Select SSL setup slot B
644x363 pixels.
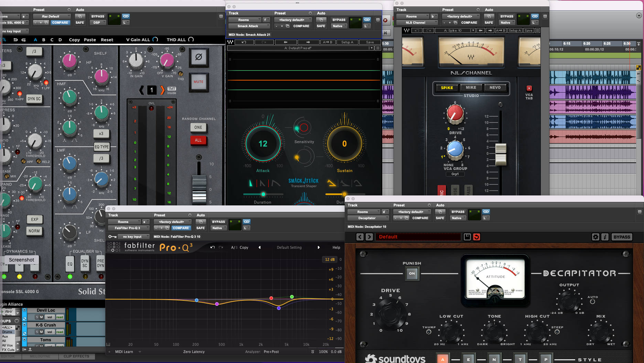coord(44,40)
